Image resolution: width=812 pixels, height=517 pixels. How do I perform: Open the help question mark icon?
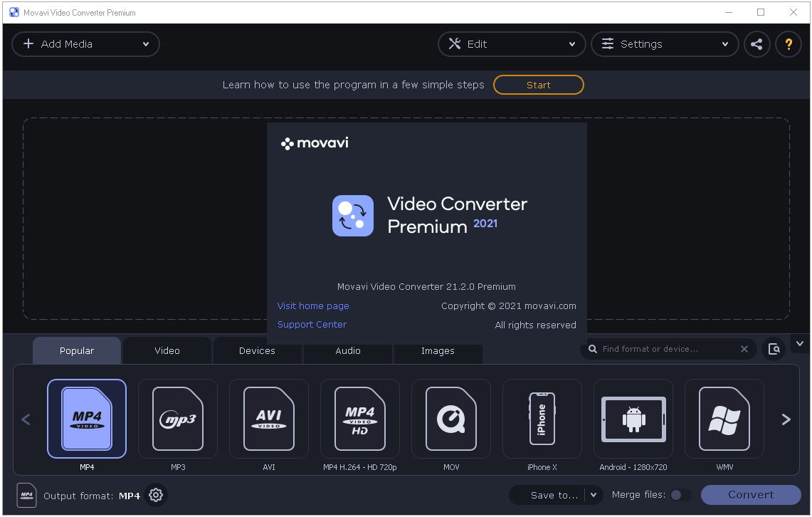[x=789, y=43]
